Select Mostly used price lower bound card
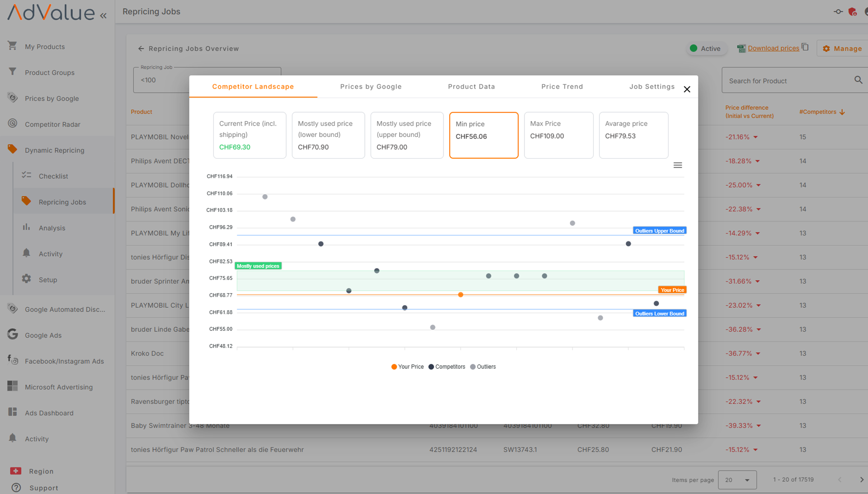This screenshot has height=494, width=868. click(x=328, y=135)
